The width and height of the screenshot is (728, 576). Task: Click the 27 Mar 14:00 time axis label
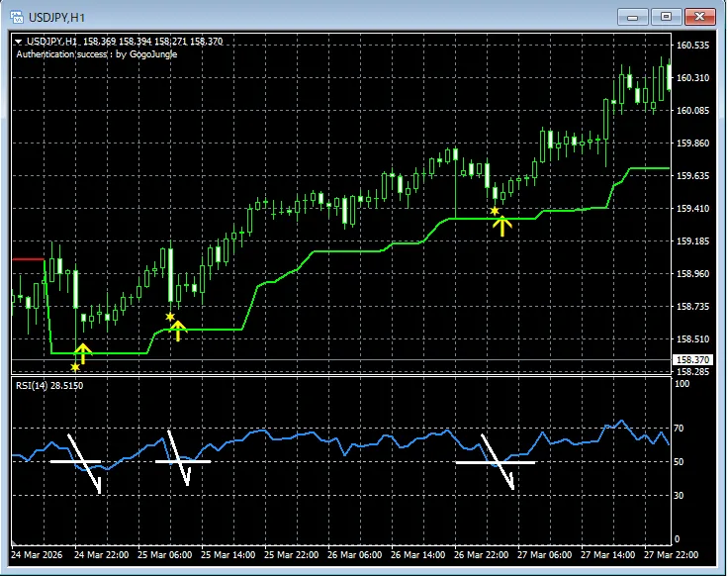click(x=607, y=554)
